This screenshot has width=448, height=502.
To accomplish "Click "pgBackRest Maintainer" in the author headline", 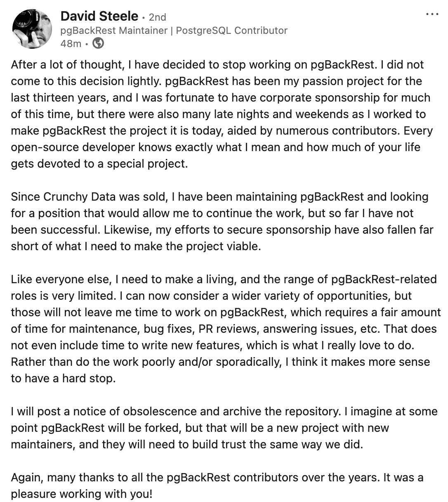I will (113, 30).
